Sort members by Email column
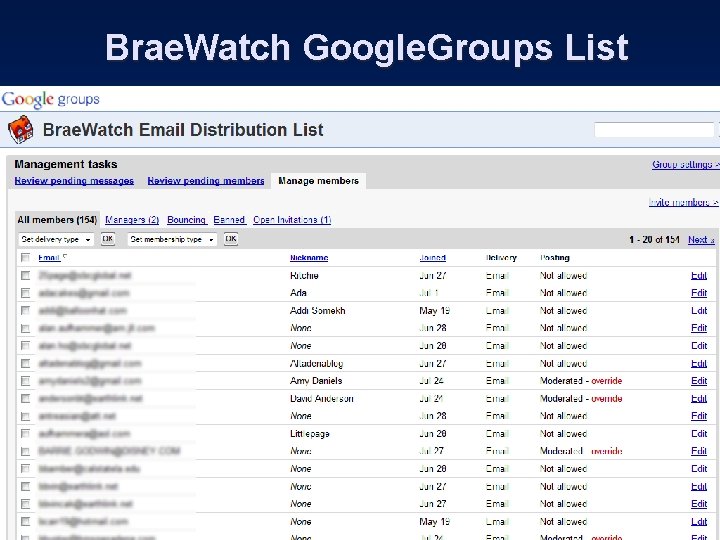This screenshot has height=540, width=720. point(49,258)
